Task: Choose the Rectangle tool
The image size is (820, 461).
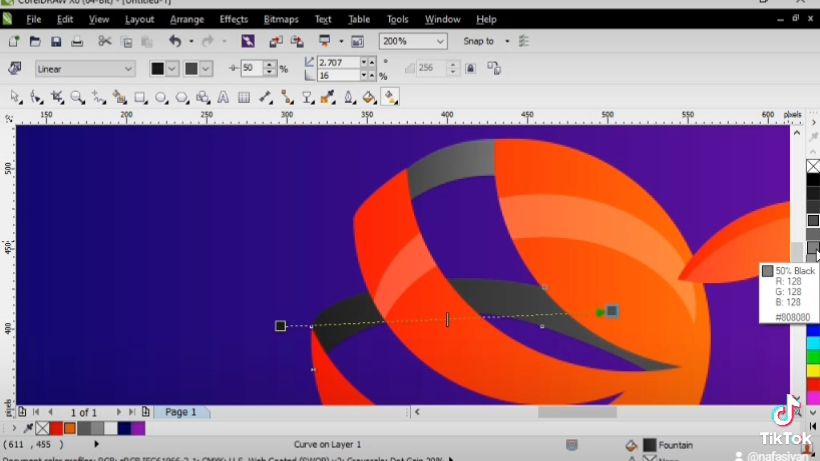Action: click(140, 97)
